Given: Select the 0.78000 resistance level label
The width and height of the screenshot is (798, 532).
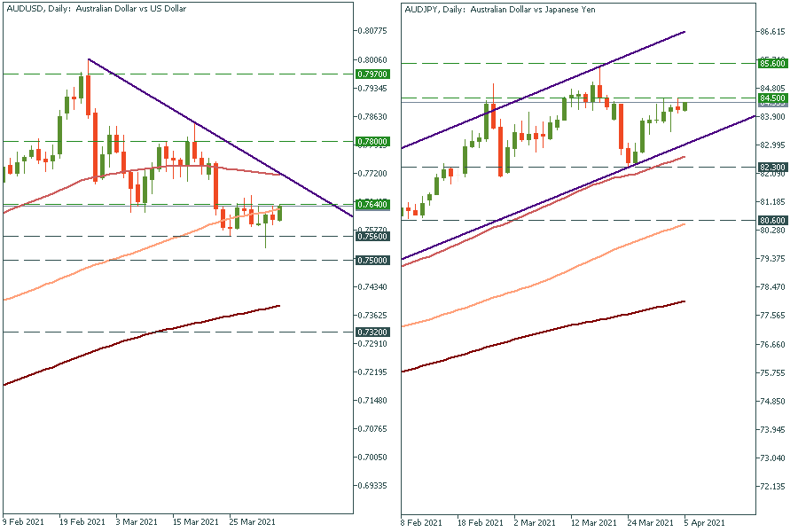Looking at the screenshot, I should coord(370,141).
